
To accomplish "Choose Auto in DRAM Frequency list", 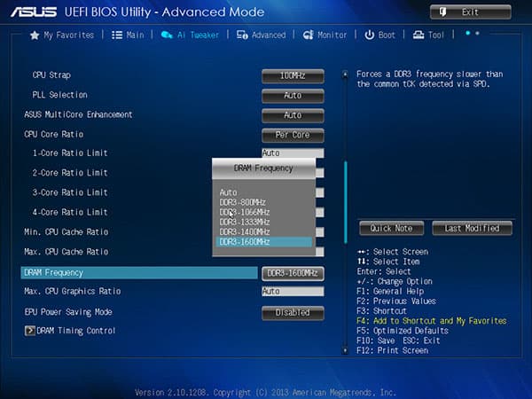I will [229, 192].
